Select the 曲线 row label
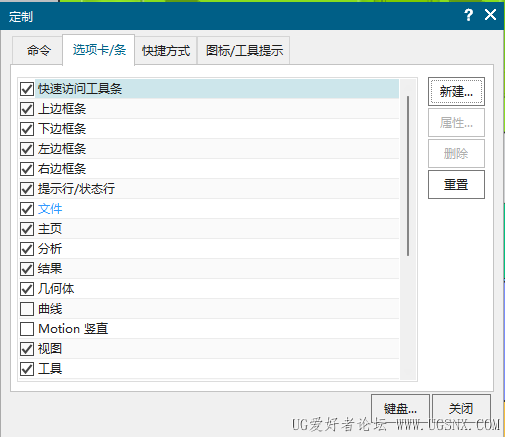 click(50, 309)
